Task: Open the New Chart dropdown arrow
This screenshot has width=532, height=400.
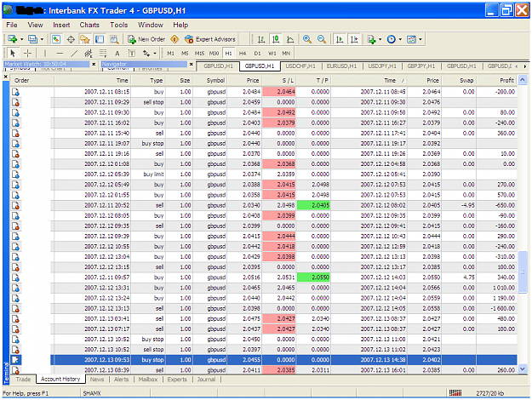Action: [21, 39]
